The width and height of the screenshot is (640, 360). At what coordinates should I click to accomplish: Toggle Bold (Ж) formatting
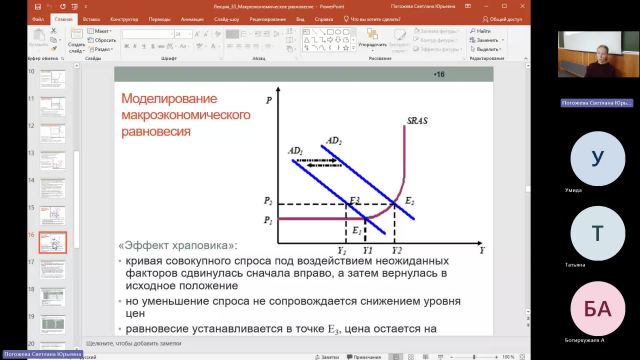[127, 46]
